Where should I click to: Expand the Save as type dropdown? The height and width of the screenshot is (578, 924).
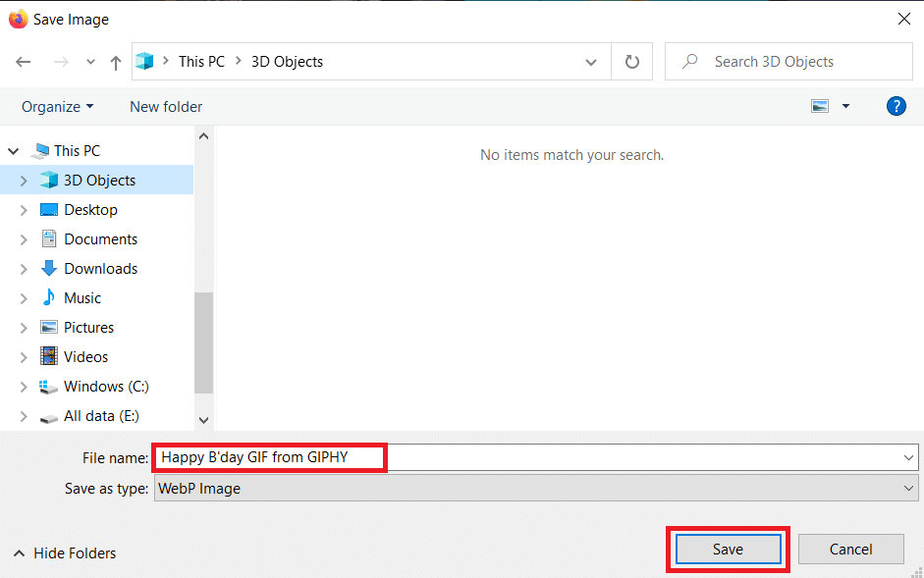click(908, 488)
